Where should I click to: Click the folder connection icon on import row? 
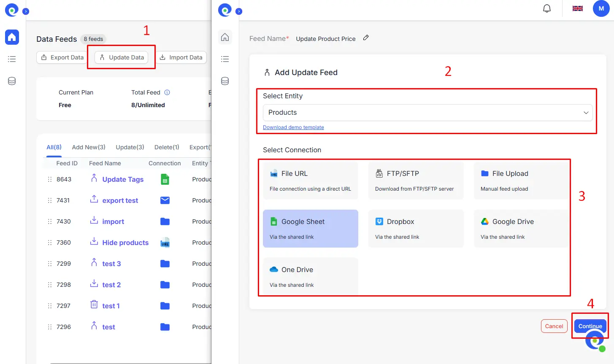click(165, 221)
